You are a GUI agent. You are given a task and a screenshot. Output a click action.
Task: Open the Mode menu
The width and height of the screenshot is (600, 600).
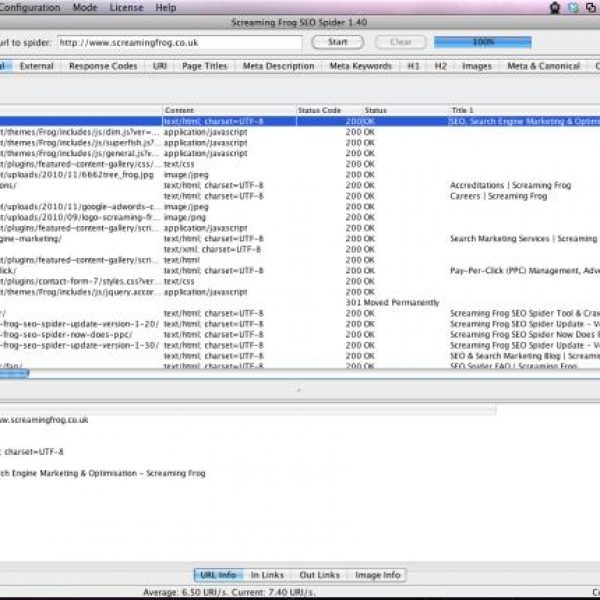pyautogui.click(x=85, y=8)
